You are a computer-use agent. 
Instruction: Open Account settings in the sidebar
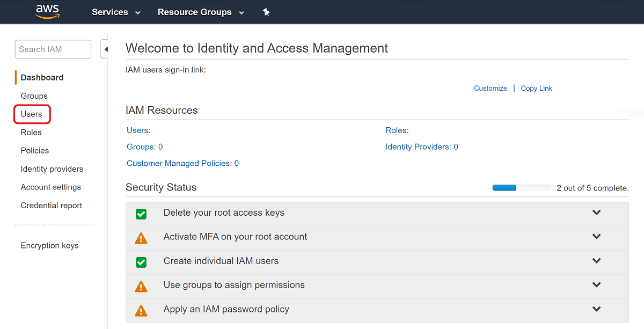(51, 187)
